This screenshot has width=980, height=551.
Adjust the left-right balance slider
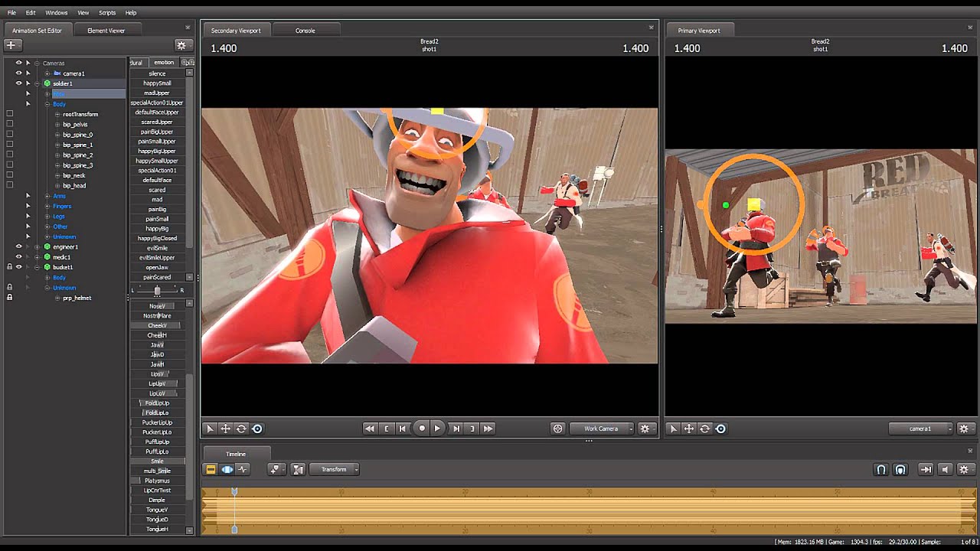[x=157, y=290]
